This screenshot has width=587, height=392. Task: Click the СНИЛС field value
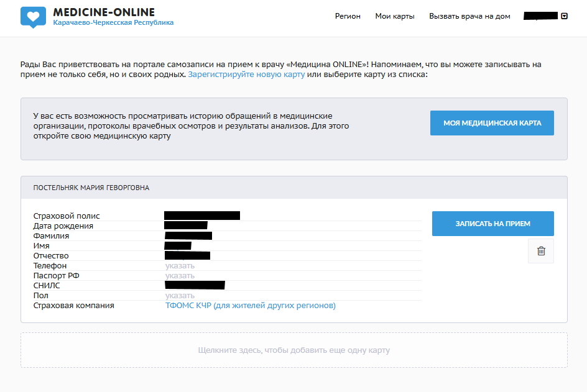[x=195, y=285]
